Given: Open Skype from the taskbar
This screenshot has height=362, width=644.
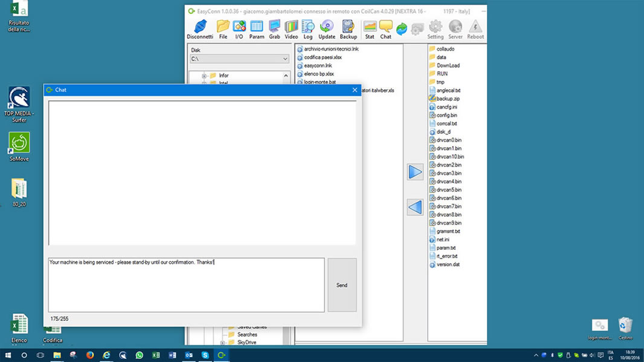Looking at the screenshot, I should click(x=205, y=355).
